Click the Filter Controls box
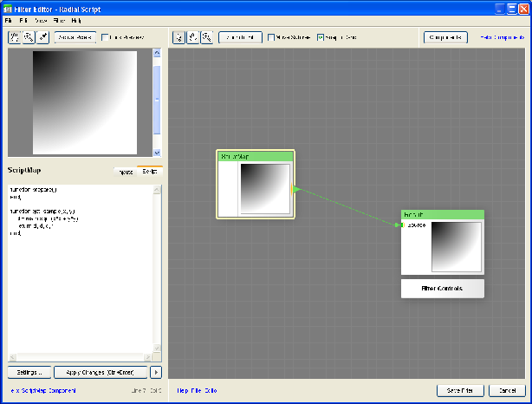532x404 pixels. [x=443, y=289]
